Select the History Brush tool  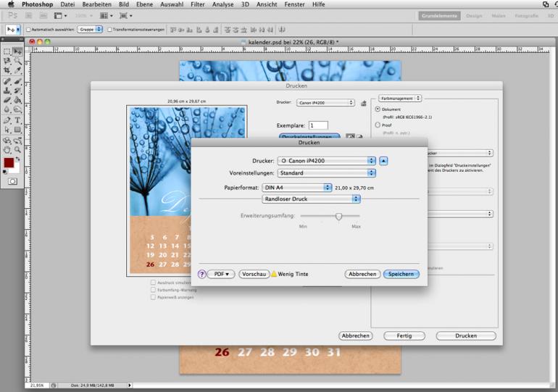[x=17, y=91]
